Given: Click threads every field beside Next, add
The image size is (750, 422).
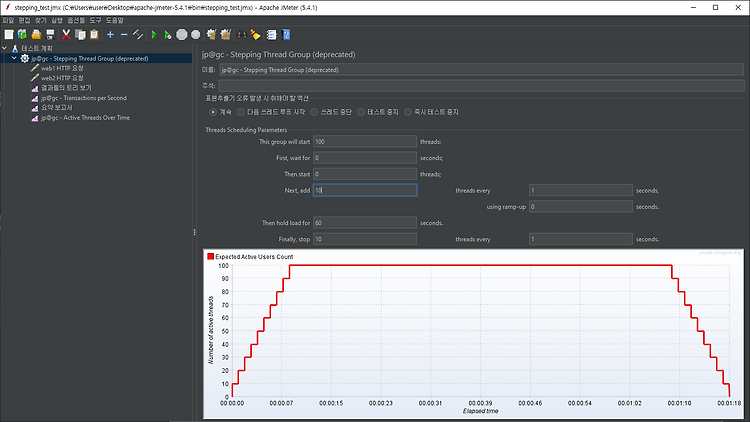Looking at the screenshot, I should [581, 190].
